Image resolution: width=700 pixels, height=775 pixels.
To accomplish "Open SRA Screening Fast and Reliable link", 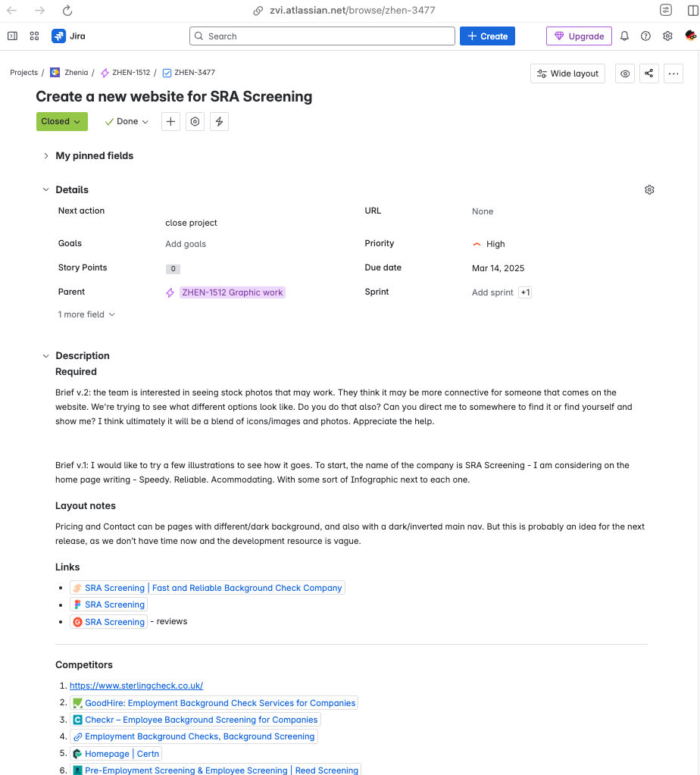I will coord(208,588).
